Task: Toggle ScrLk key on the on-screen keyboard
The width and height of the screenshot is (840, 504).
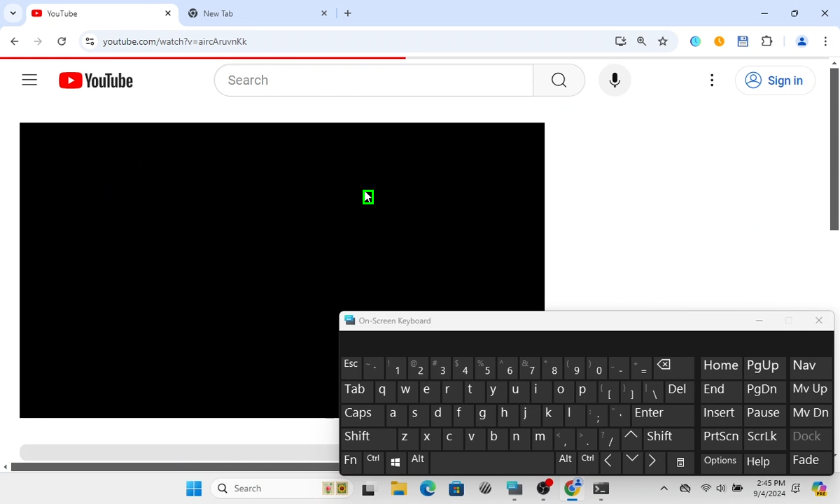Action: 762,436
